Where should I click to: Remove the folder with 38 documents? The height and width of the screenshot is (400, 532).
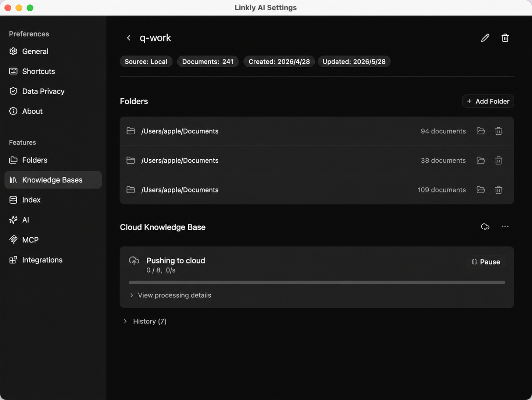(499, 160)
